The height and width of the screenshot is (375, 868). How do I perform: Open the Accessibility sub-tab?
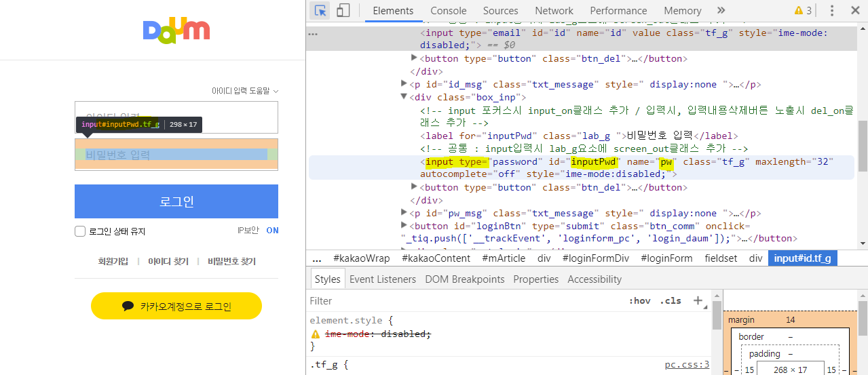pos(595,279)
